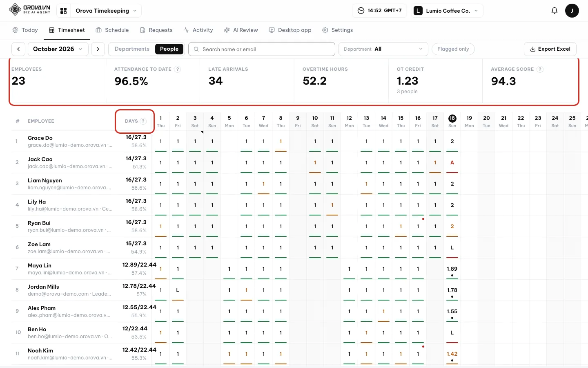Open the AI Review tab

coord(241,30)
